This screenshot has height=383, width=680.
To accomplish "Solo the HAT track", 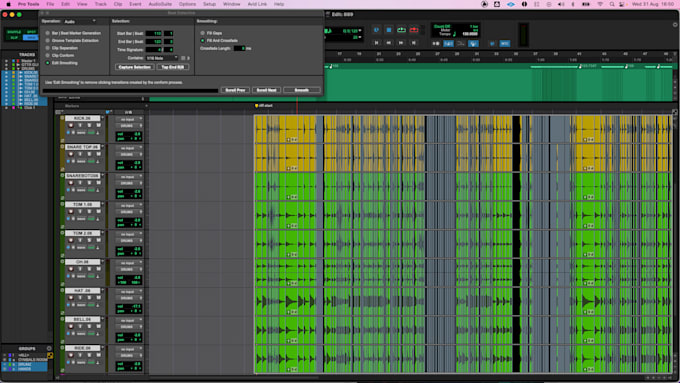I will (x=90, y=298).
